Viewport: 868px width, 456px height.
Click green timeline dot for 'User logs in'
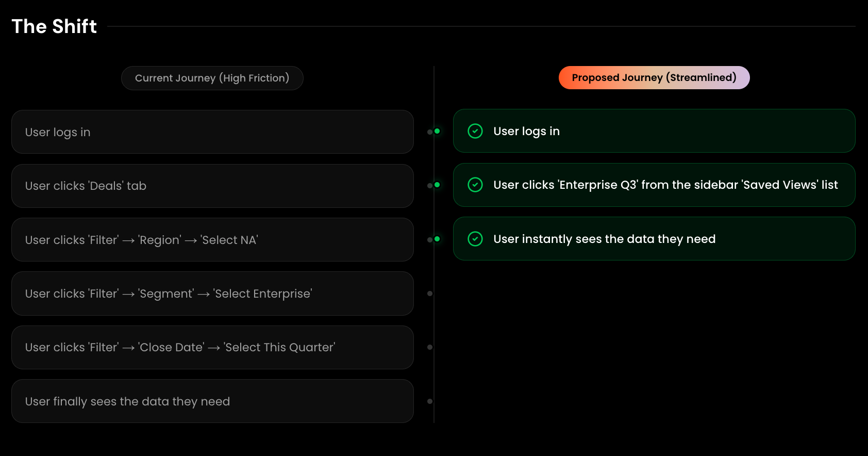[437, 131]
